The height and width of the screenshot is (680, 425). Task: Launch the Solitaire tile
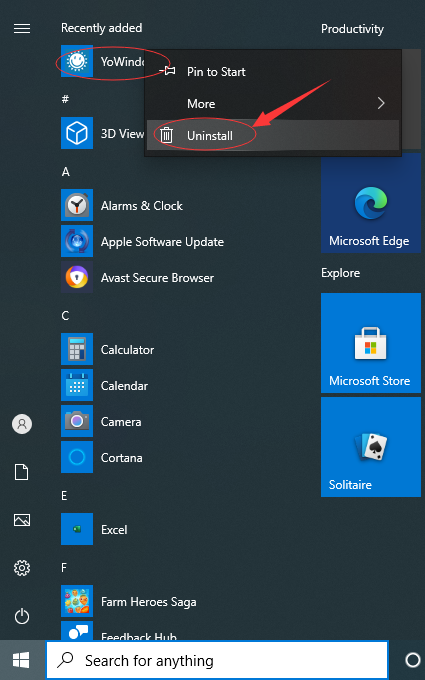(x=371, y=447)
